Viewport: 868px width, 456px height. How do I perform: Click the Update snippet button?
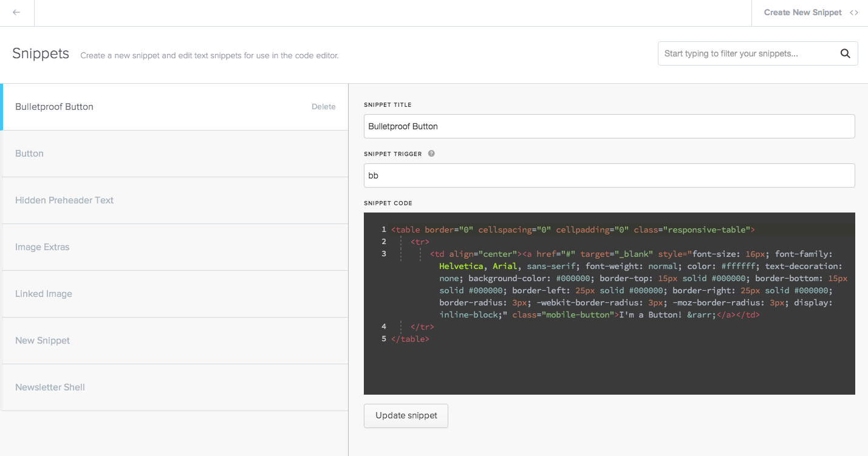pyautogui.click(x=406, y=416)
